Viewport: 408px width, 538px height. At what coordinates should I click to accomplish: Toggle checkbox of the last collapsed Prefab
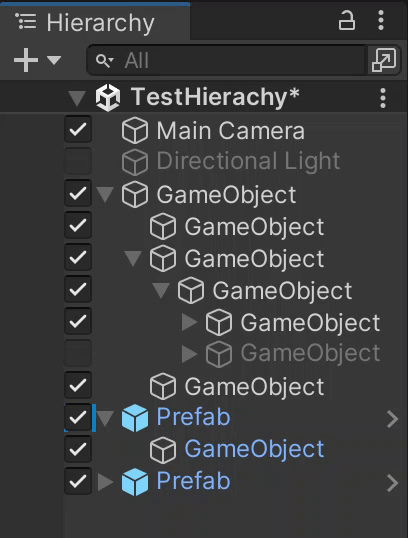point(78,481)
